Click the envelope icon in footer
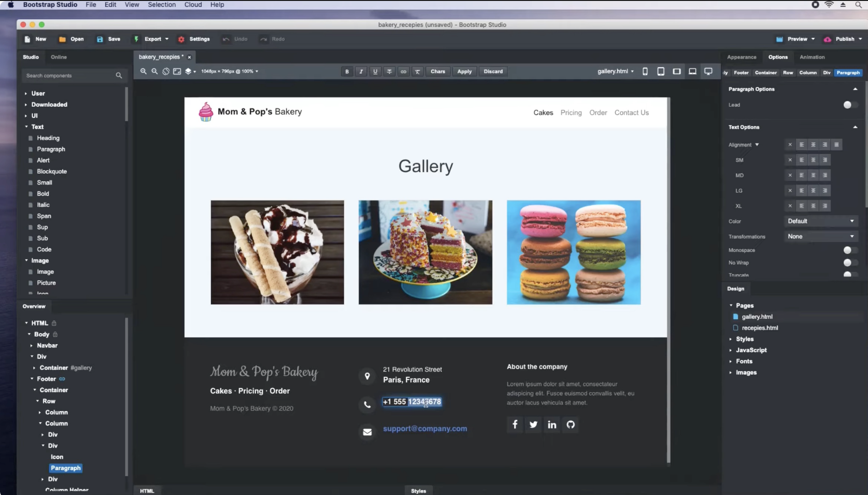Viewport: 868px width, 495px height. [x=367, y=432]
